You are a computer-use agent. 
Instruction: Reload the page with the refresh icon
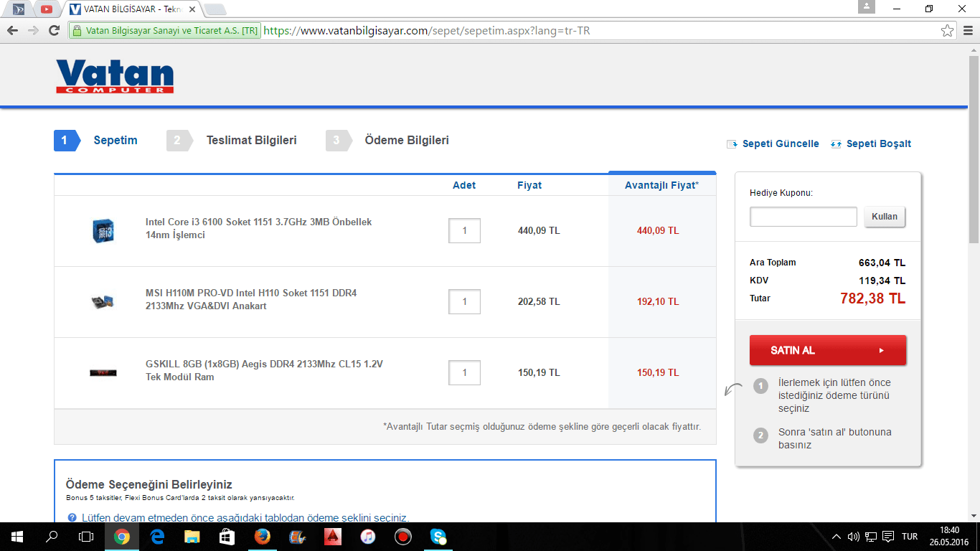pyautogui.click(x=54, y=31)
